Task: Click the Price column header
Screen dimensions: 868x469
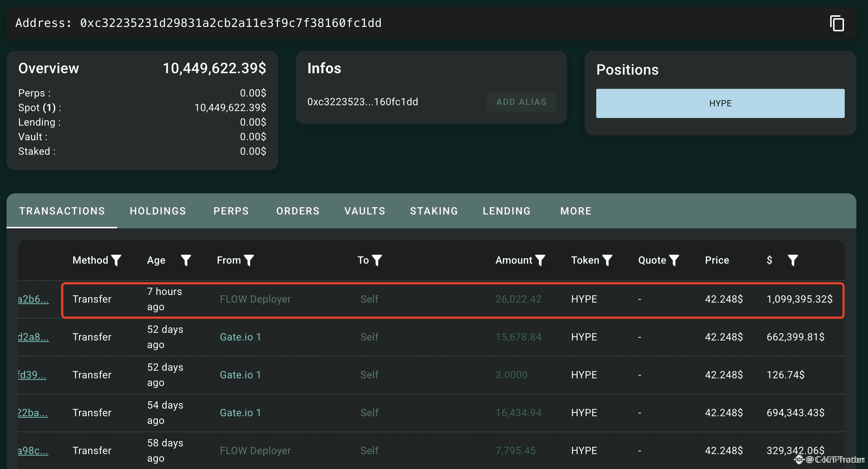Action: [717, 260]
